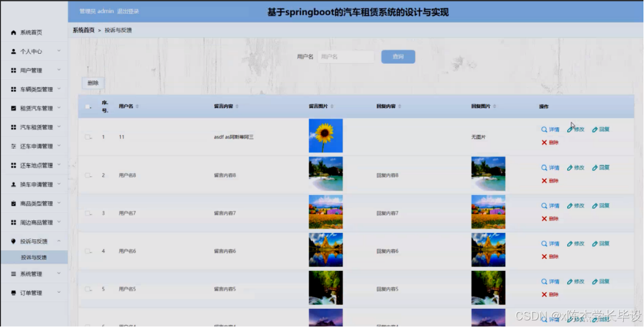The width and height of the screenshot is (644, 327).
Task: Click the grid icon beside 车辆类型管理
Action: coord(14,90)
